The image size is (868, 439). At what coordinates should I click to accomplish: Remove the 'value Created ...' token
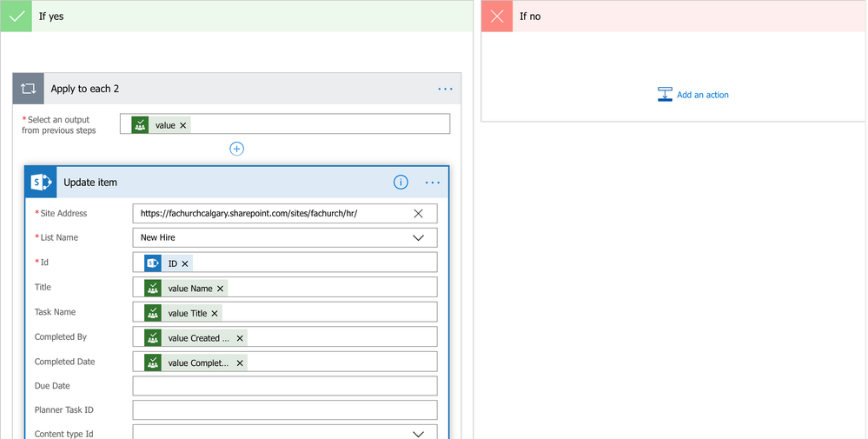(x=240, y=338)
